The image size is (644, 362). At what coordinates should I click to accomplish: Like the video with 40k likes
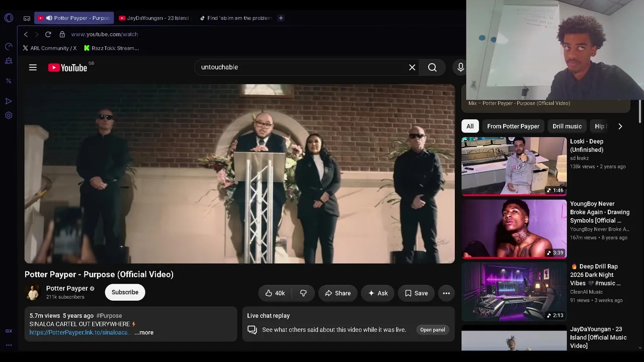click(x=275, y=293)
